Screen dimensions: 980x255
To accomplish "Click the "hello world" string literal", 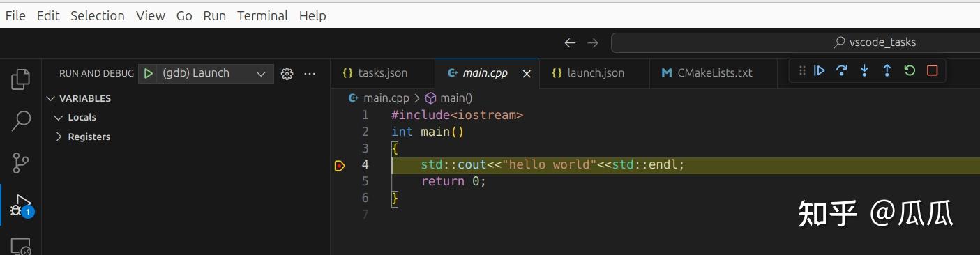I will point(549,165).
